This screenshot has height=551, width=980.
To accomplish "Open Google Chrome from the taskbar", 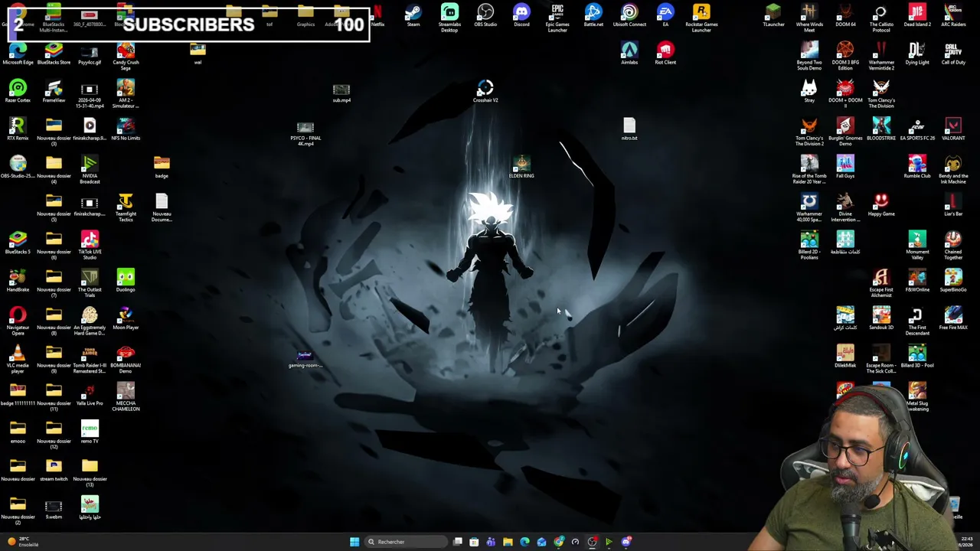I will [558, 542].
